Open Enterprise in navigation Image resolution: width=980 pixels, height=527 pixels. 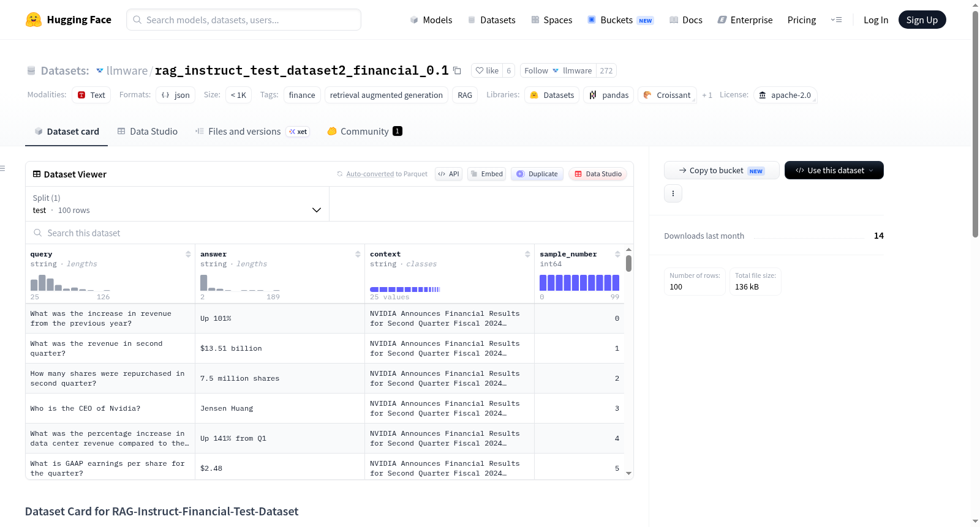745,20
